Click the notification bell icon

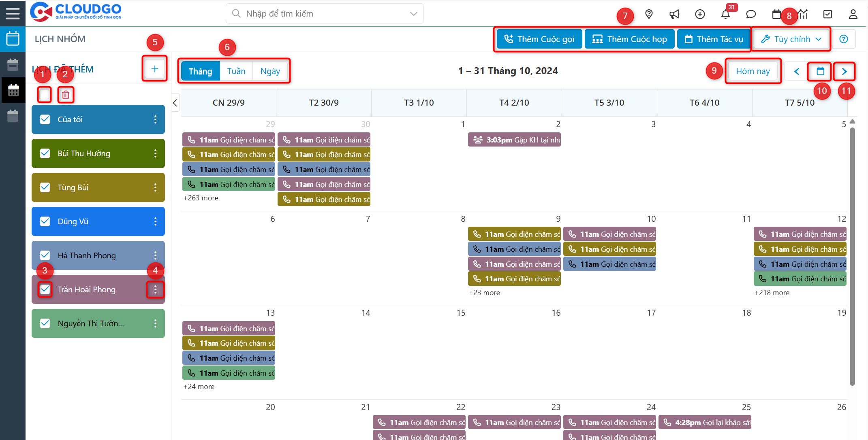click(x=725, y=15)
